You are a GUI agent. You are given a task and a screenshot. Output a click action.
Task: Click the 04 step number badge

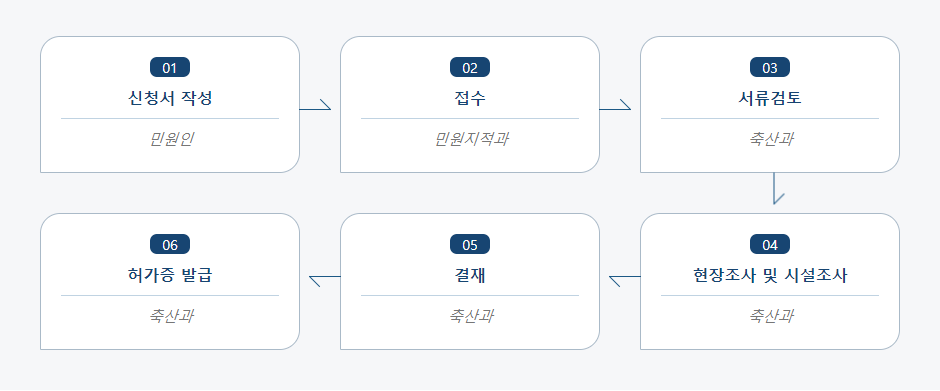click(x=770, y=244)
